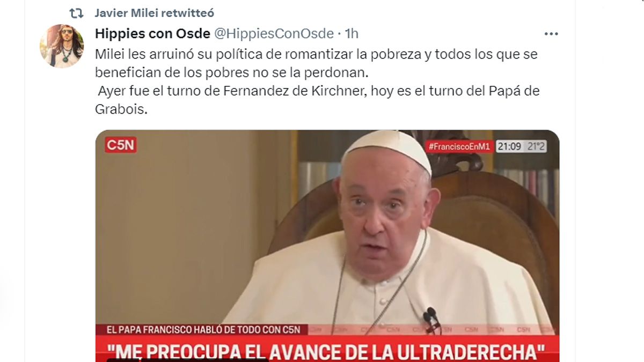Click the C5N logo in the video corner

click(121, 145)
